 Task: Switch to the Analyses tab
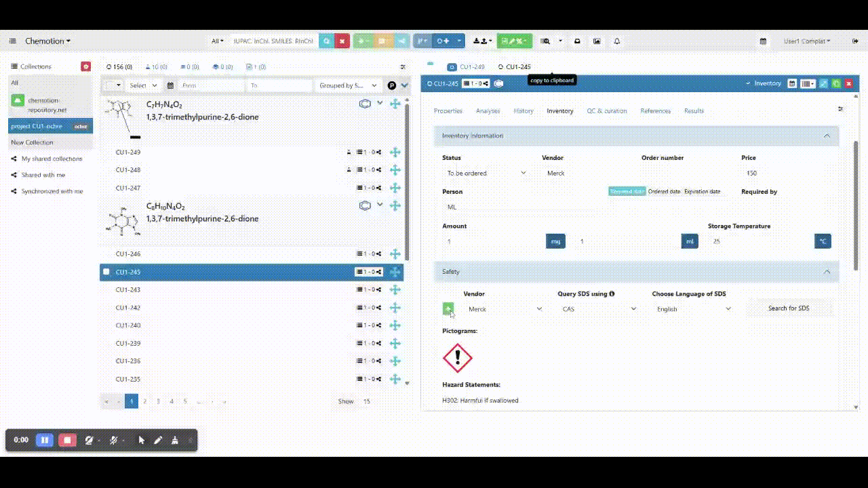point(488,111)
